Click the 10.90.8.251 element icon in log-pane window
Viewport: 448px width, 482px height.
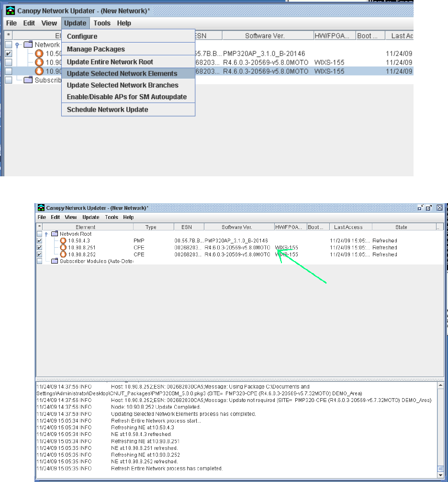tap(63, 247)
